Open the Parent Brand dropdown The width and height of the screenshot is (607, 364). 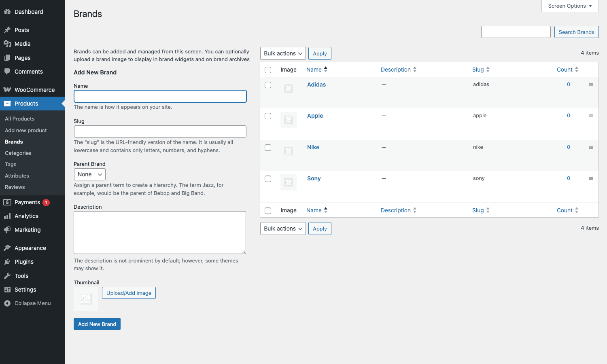click(90, 174)
